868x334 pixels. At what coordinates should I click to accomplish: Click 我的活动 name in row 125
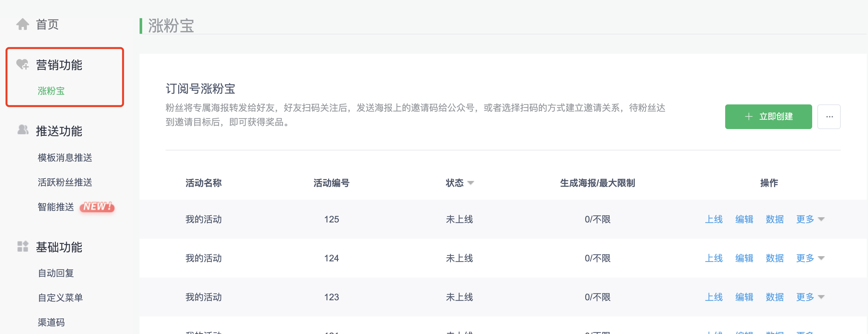coord(204,219)
